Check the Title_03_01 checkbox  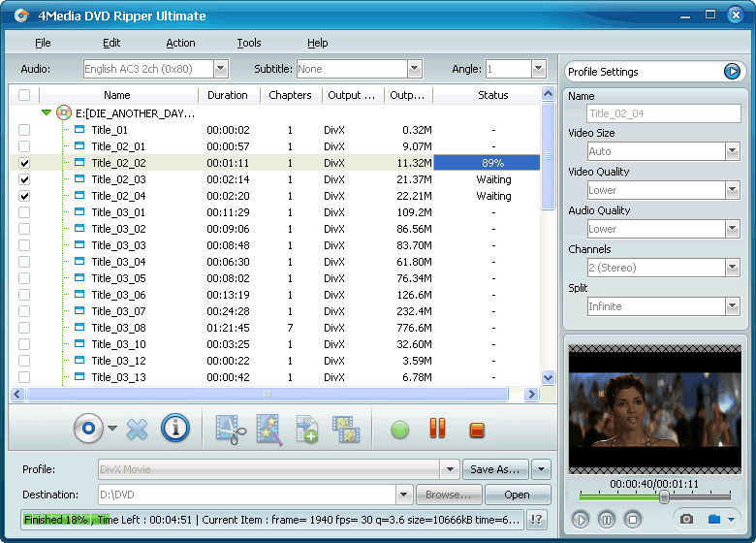tap(24, 212)
